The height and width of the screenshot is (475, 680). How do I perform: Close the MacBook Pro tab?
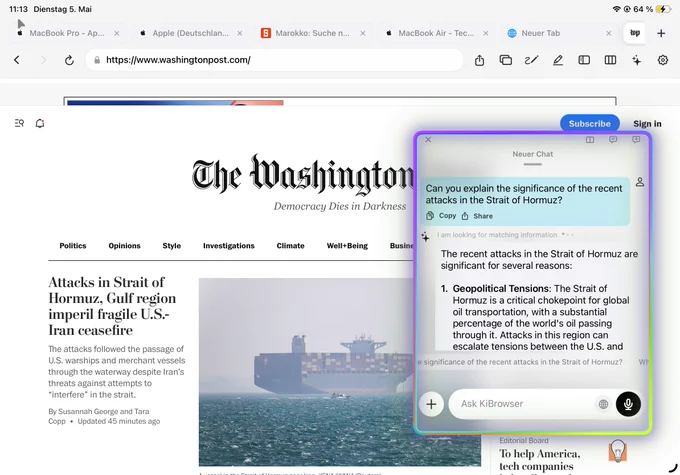pos(117,33)
